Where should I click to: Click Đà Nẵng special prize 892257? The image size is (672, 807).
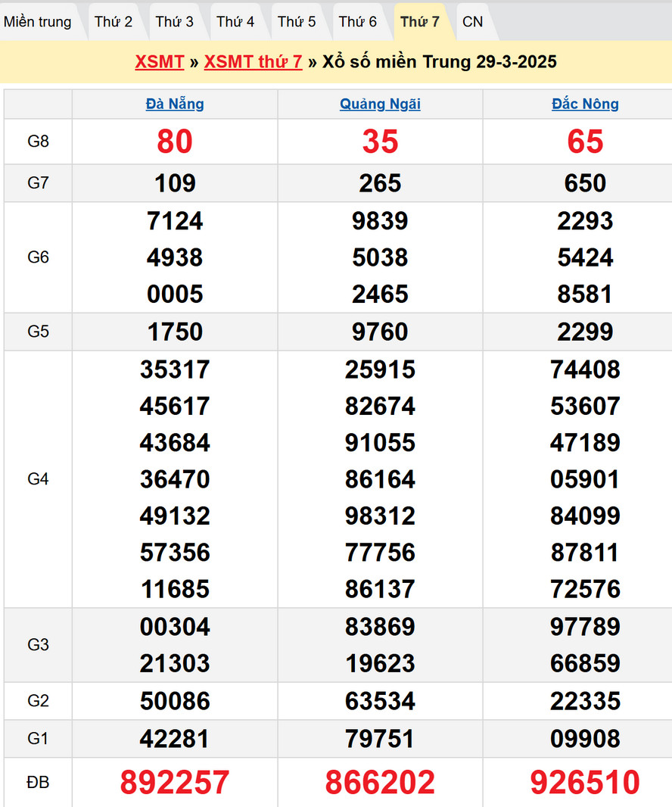point(175,783)
